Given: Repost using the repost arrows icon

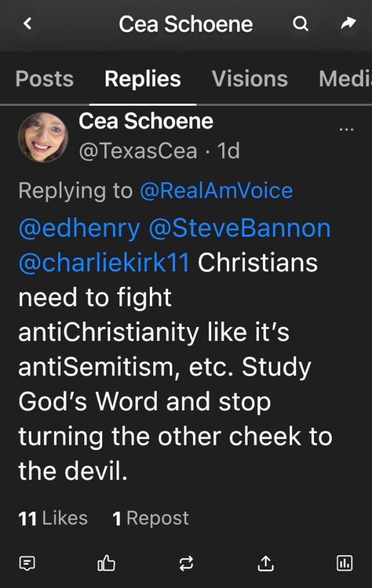Looking at the screenshot, I should point(186,563).
